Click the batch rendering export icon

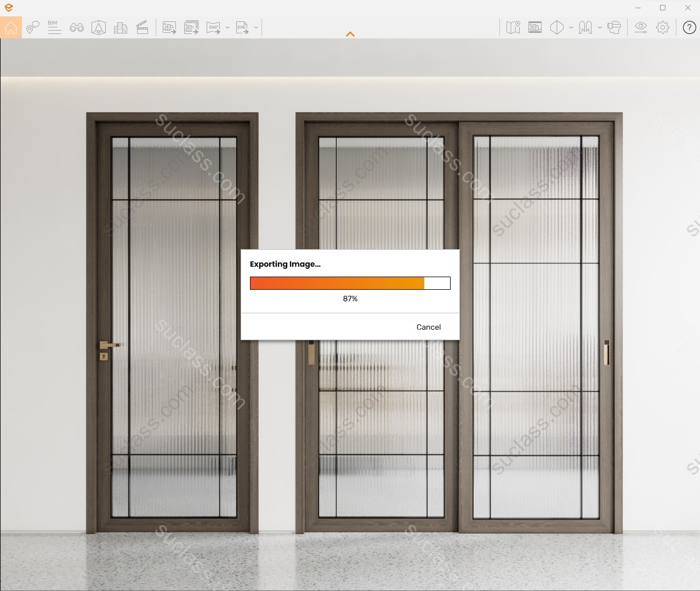tap(191, 27)
